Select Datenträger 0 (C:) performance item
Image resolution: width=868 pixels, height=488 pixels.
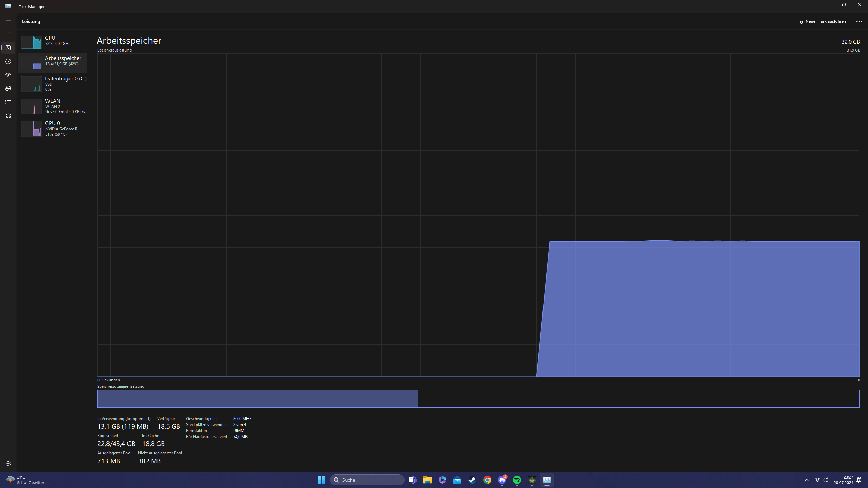(53, 84)
